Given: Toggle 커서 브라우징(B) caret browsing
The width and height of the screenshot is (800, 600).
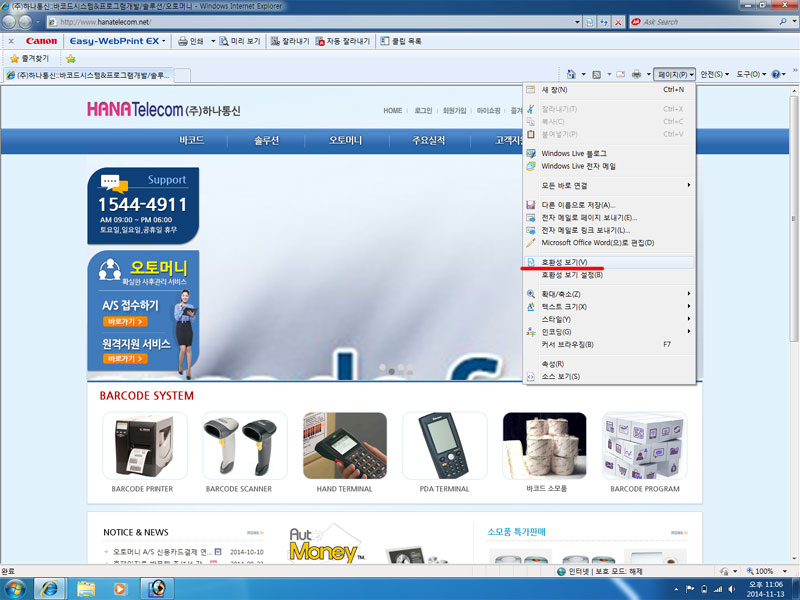Looking at the screenshot, I should click(x=610, y=345).
